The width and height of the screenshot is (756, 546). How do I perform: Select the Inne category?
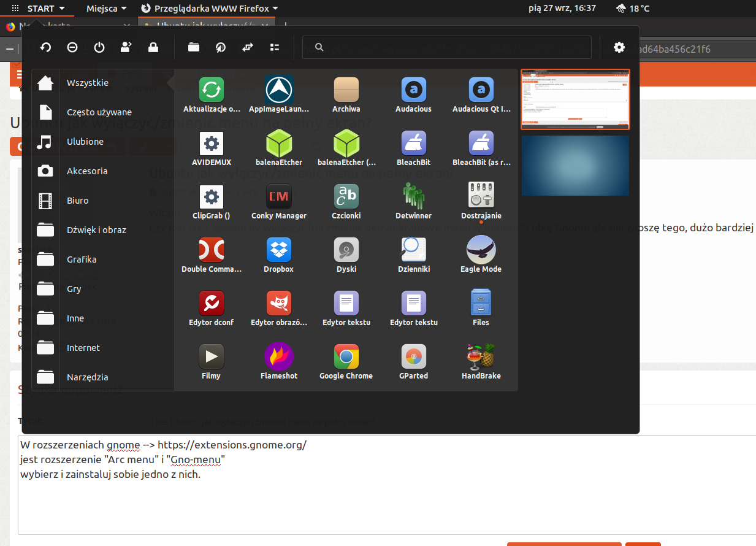tap(103, 318)
